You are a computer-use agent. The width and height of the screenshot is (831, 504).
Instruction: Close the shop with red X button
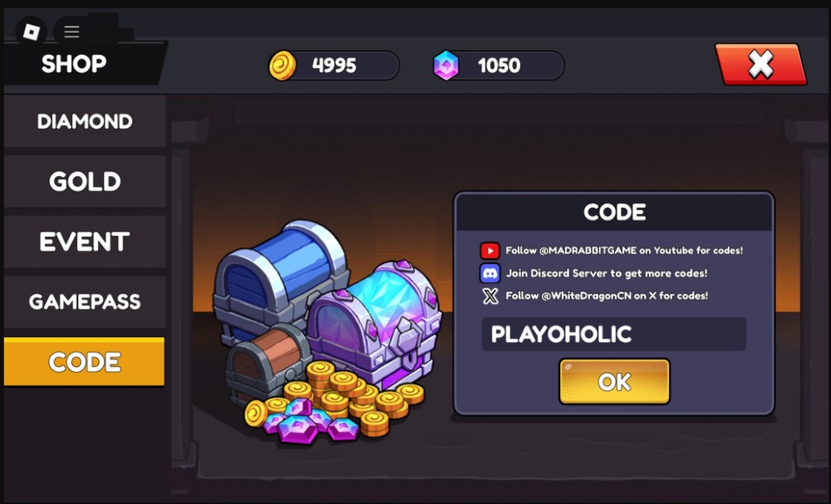[x=761, y=65]
